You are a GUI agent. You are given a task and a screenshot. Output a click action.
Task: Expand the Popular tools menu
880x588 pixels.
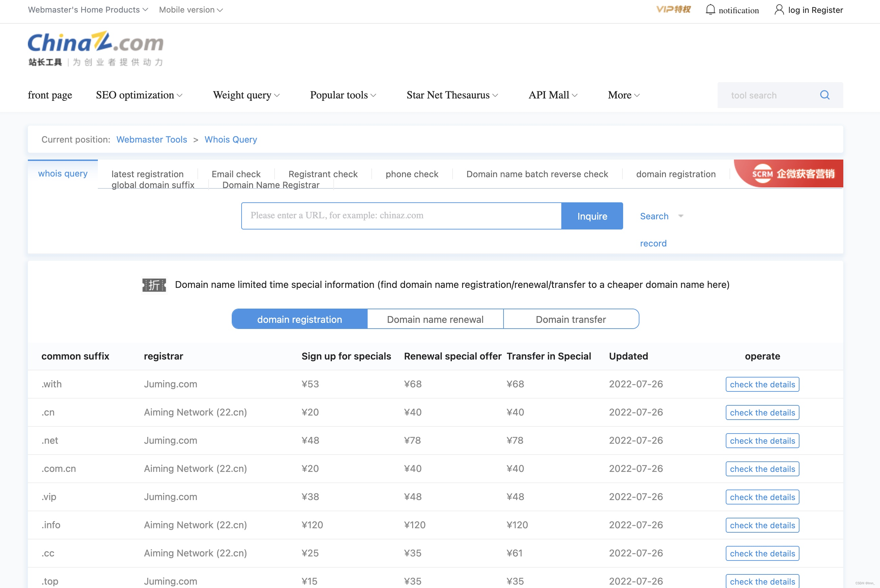click(343, 95)
